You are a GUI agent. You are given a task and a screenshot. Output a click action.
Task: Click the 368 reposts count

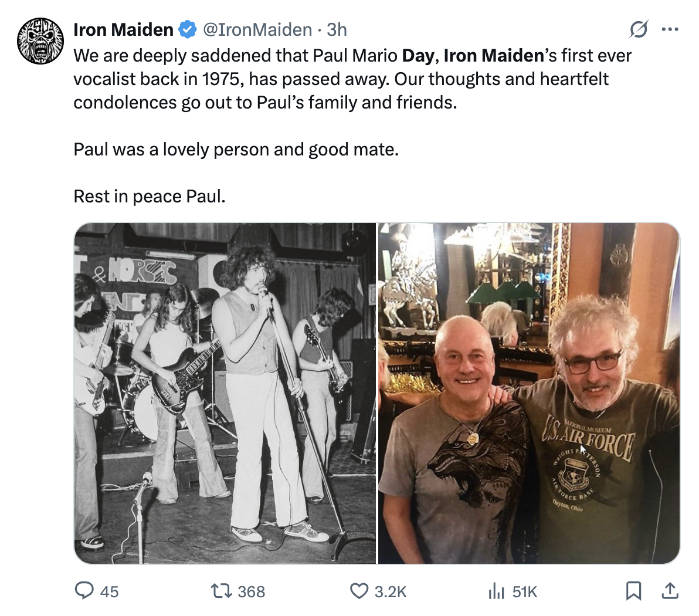(x=252, y=591)
